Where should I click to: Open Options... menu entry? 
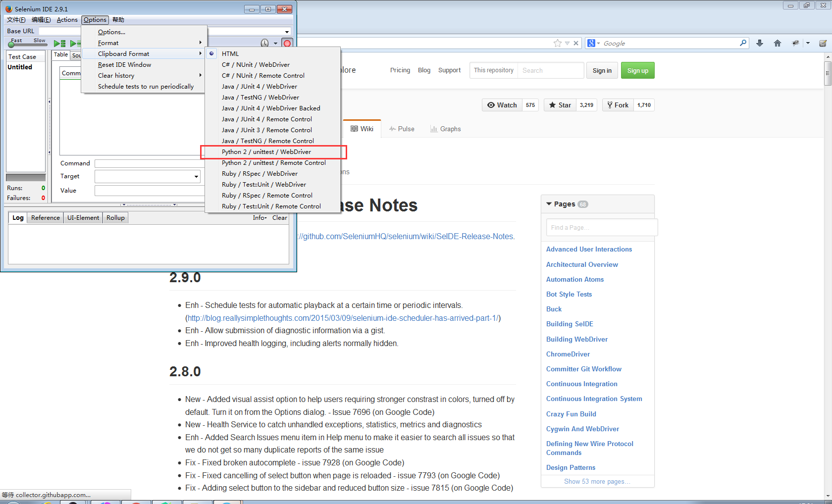coord(144,32)
